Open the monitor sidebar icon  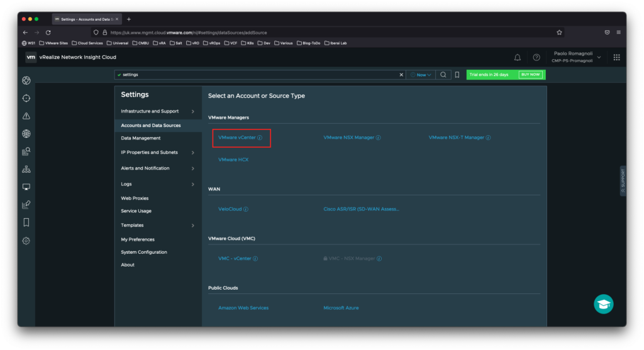pos(26,187)
